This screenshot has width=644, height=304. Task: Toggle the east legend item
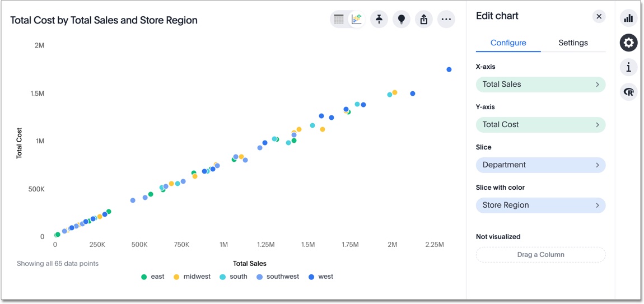pos(152,277)
